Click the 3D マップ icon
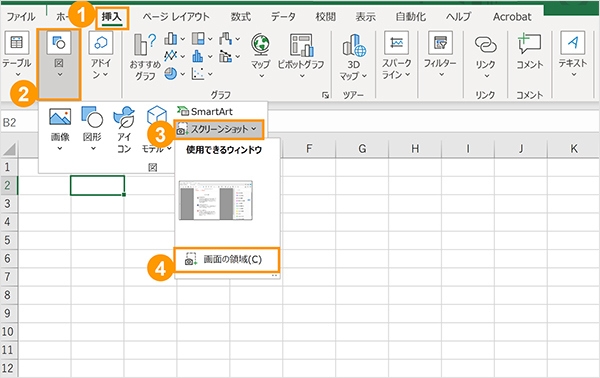Image resolution: width=600 pixels, height=378 pixels. click(x=354, y=45)
